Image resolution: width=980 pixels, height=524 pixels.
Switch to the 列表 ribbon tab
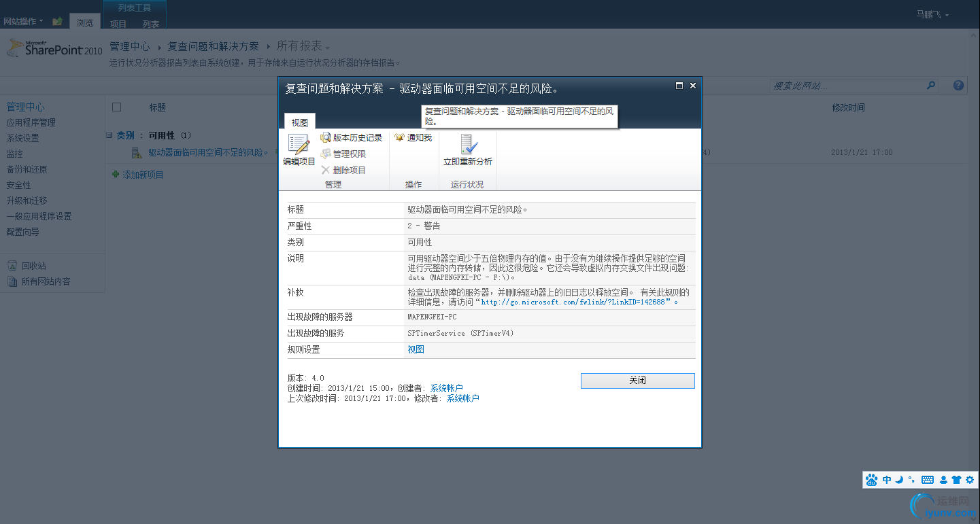point(151,24)
